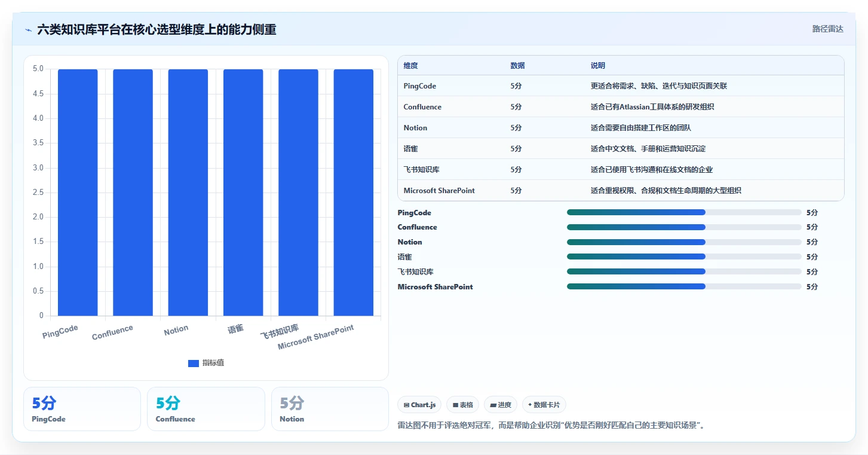The height and width of the screenshot is (455, 868).
Task: Click the PingCode bar in the chart
Action: (x=78, y=193)
